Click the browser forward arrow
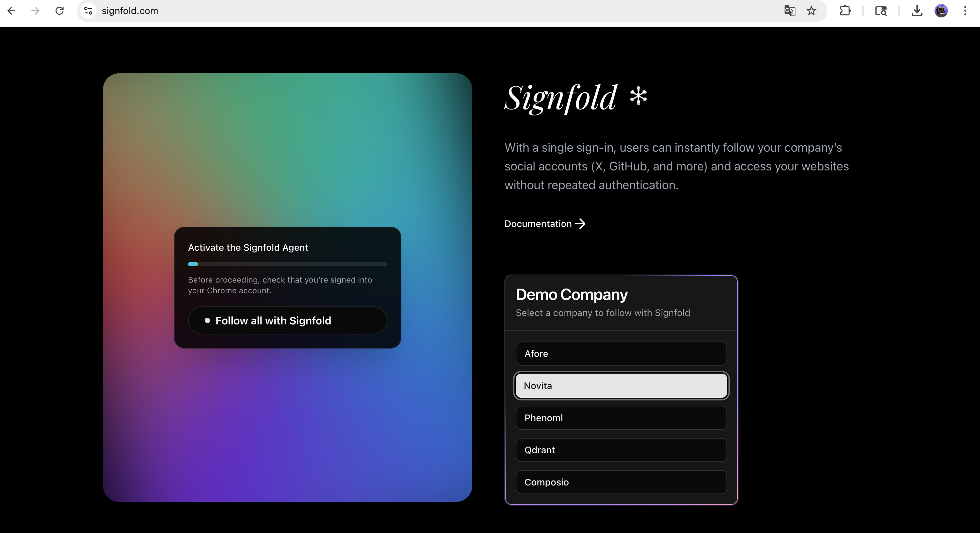This screenshot has width=980, height=533. click(x=35, y=11)
